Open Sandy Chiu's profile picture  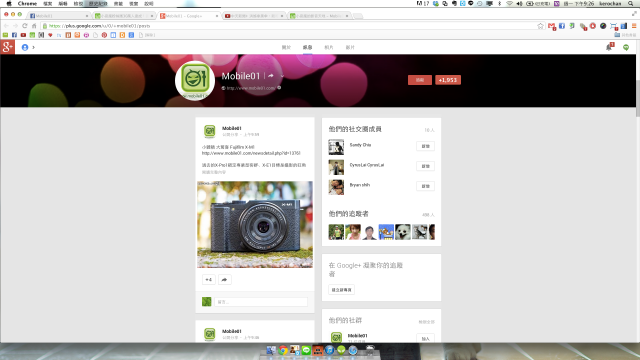tap(336, 147)
